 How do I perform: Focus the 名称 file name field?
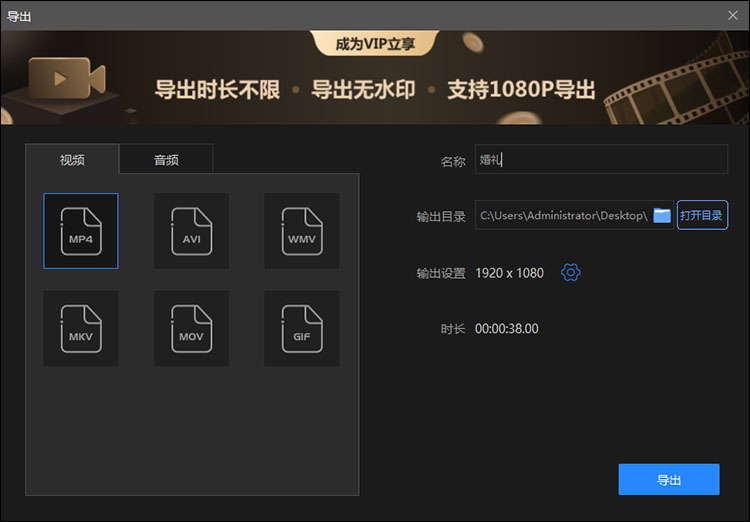tap(601, 159)
